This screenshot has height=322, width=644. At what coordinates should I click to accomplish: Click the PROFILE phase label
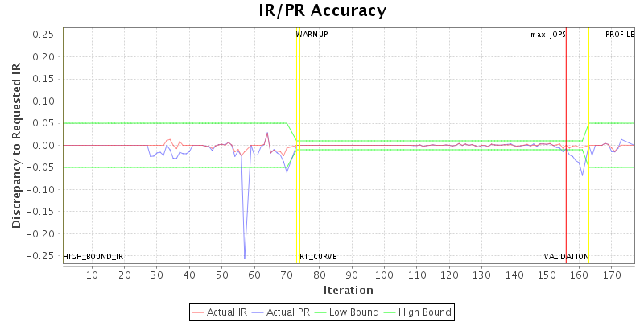click(620, 35)
